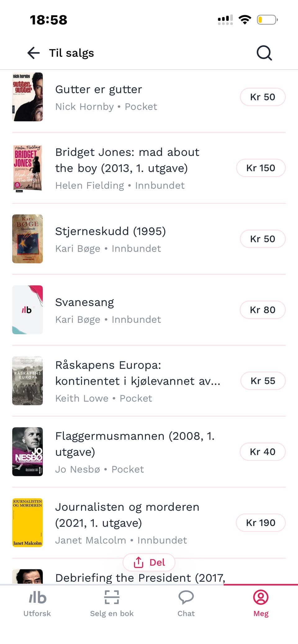Open the Flaggermusmannen (2008, 1. utgave) title
The image size is (298, 644).
pyautogui.click(x=135, y=444)
